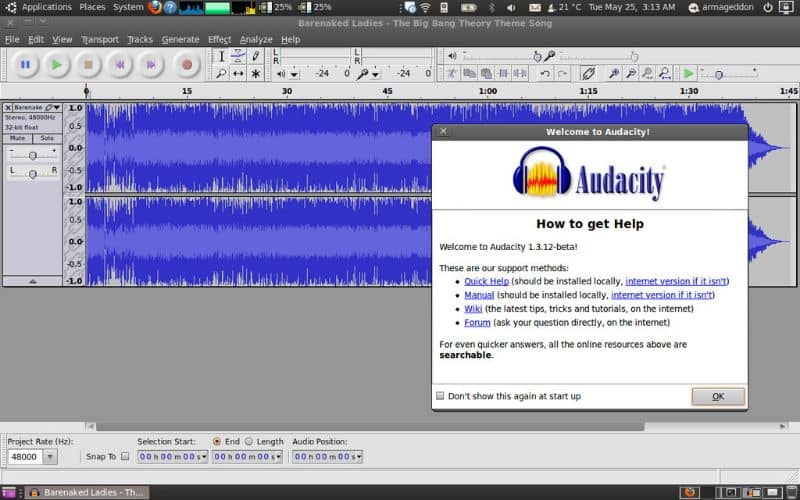Mute the Barenaked track
This screenshot has height=500, width=800.
17,137
